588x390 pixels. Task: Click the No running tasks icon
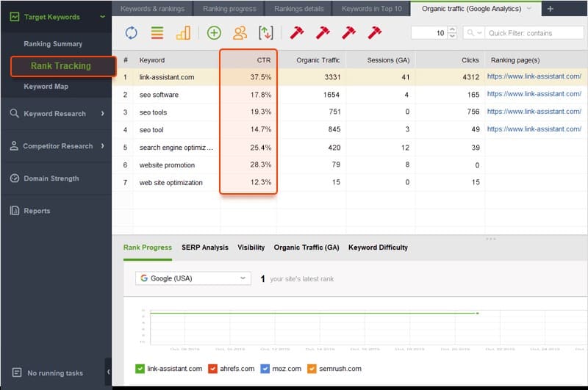[x=16, y=372]
